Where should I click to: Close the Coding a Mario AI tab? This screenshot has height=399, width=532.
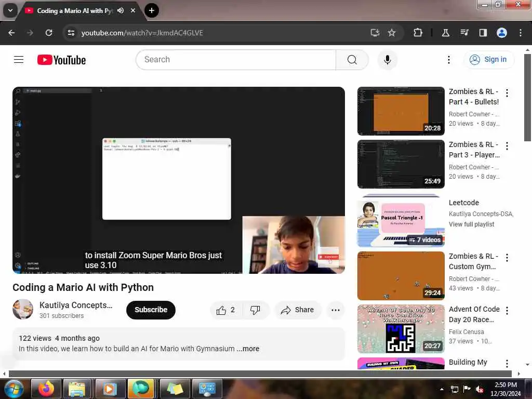(133, 10)
